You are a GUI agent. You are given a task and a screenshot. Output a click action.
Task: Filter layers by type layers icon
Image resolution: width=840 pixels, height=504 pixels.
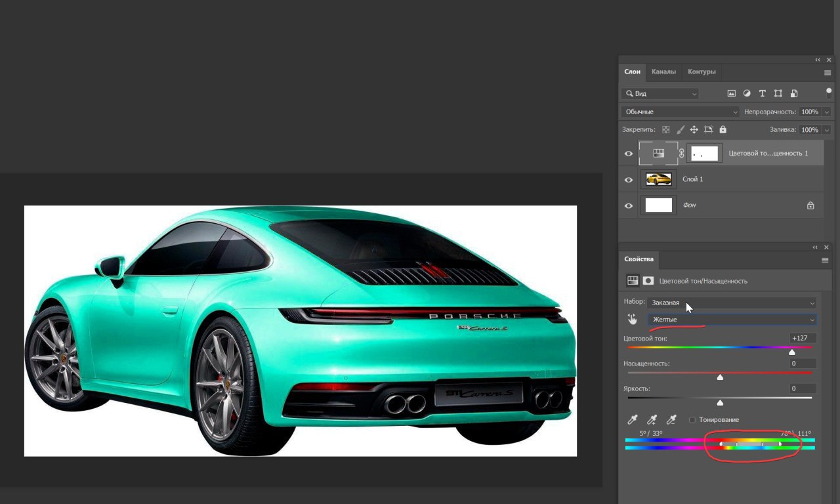coord(763,94)
